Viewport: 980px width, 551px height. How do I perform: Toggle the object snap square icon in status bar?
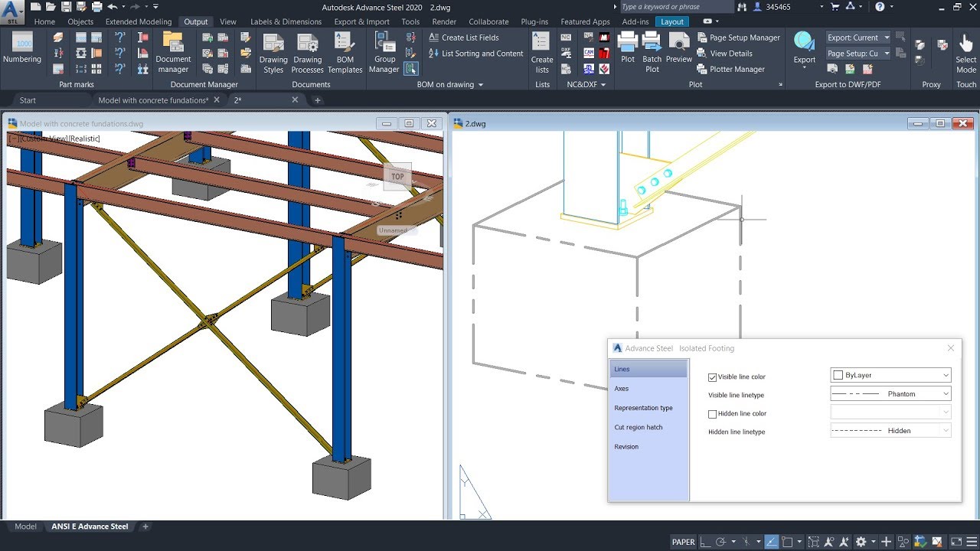tap(787, 542)
